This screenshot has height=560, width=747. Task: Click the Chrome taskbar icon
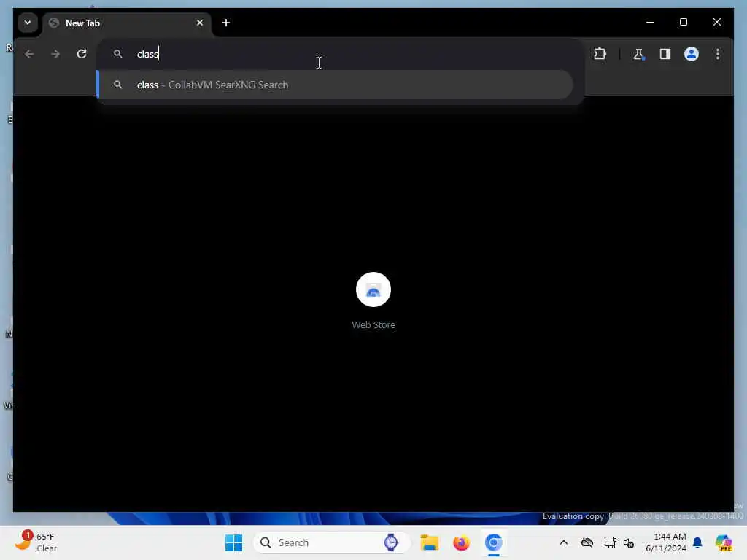494,542
